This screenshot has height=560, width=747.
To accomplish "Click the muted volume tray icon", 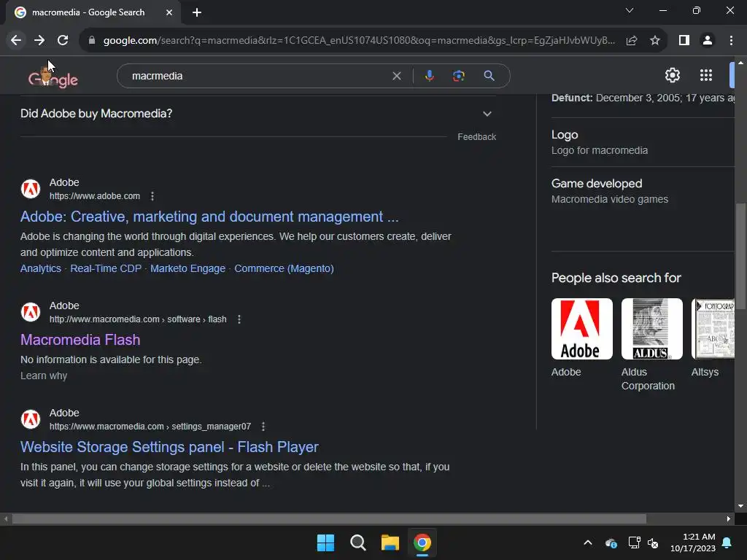I will tap(653, 542).
